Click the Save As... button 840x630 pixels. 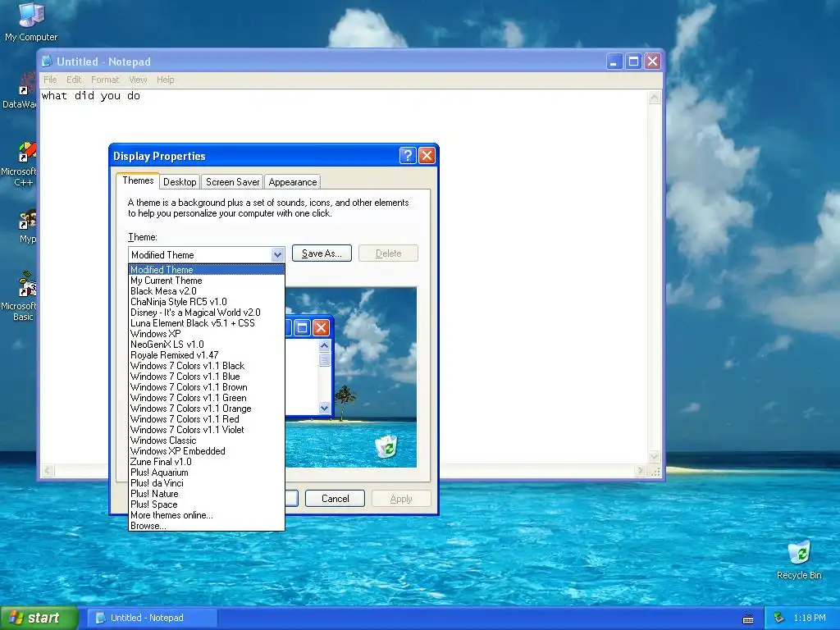322,253
